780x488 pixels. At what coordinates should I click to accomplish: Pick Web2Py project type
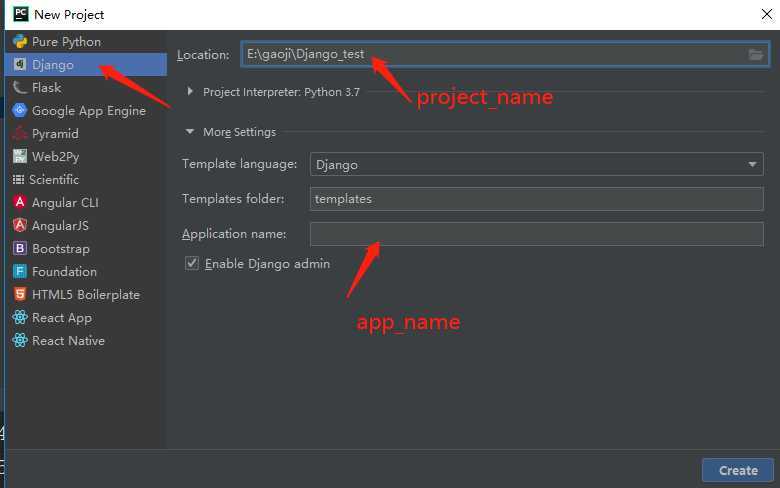point(86,156)
